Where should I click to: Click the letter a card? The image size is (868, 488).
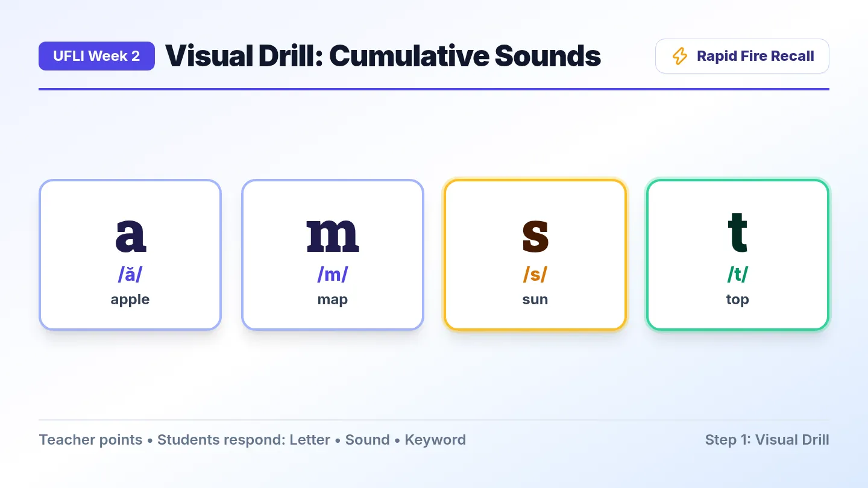pos(130,255)
